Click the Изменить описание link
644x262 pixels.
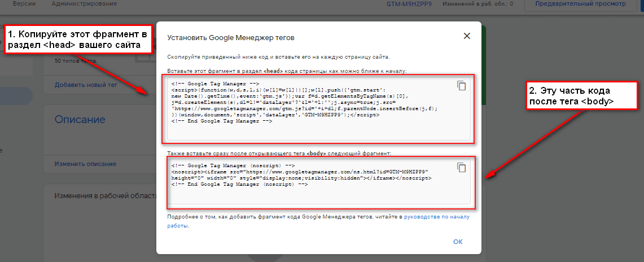[85, 164]
